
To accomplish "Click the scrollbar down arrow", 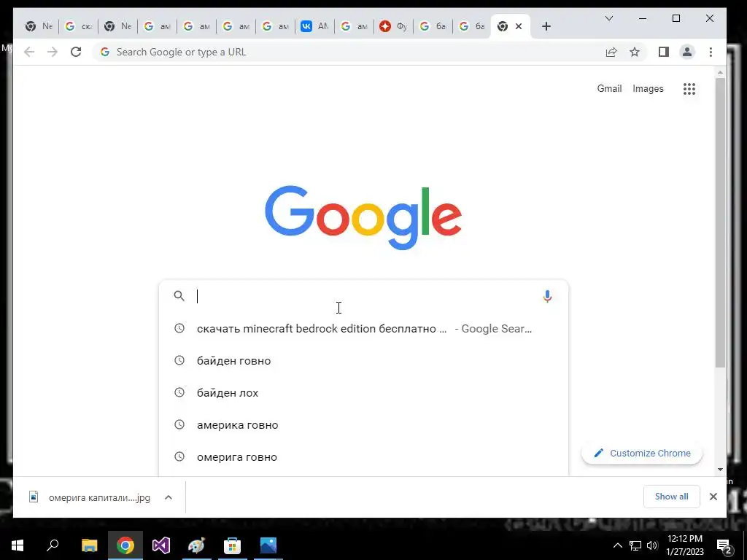I will click(x=720, y=470).
